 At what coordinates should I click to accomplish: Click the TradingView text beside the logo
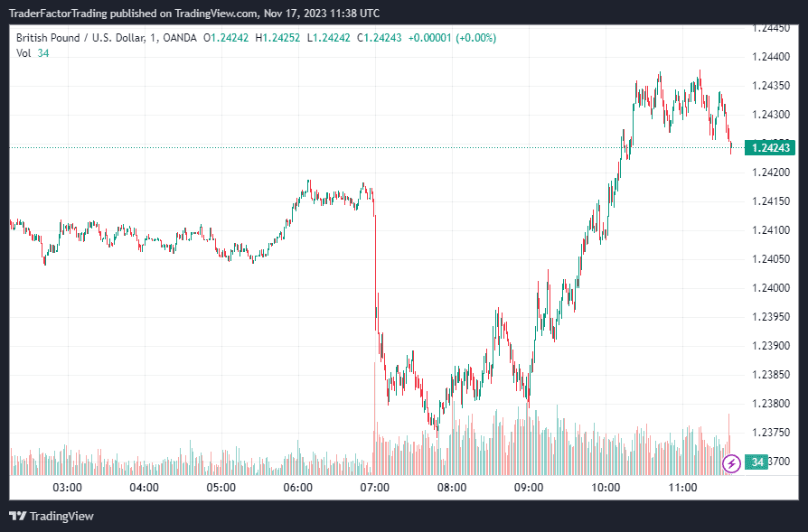pyautogui.click(x=61, y=516)
